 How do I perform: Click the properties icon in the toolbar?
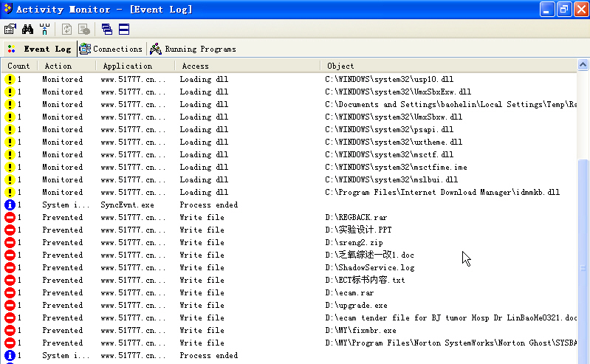[10, 30]
